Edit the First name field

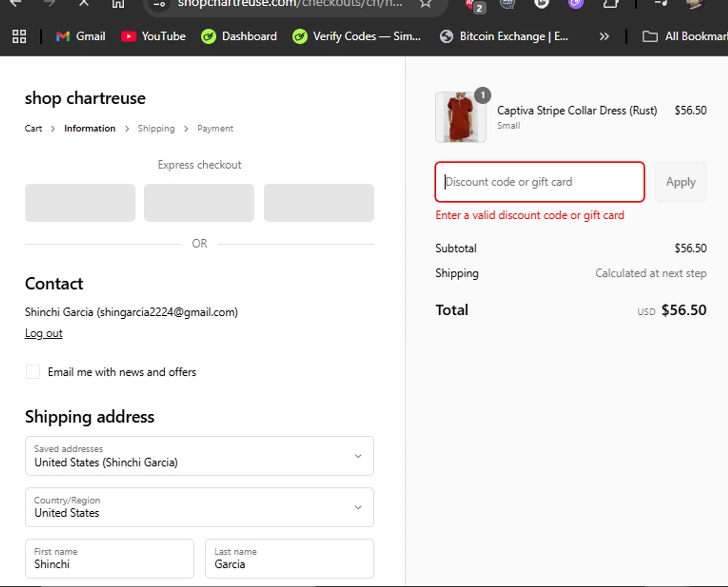pyautogui.click(x=110, y=559)
